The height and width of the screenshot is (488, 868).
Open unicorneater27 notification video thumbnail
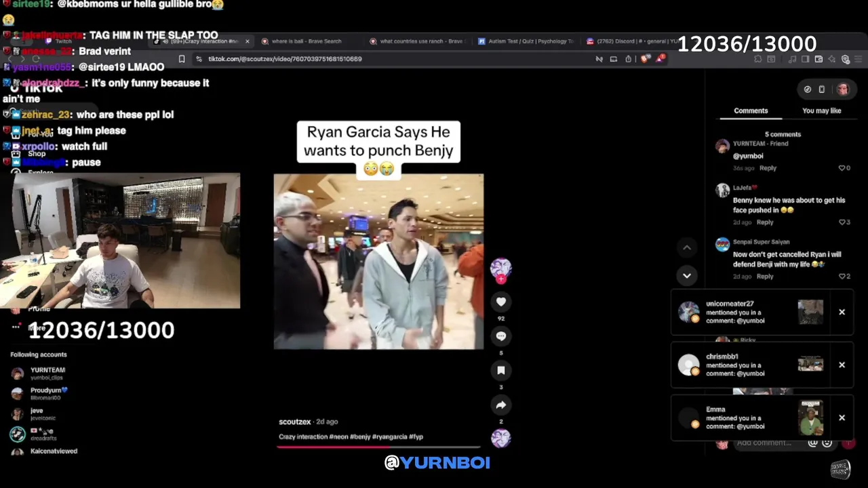coord(810,312)
